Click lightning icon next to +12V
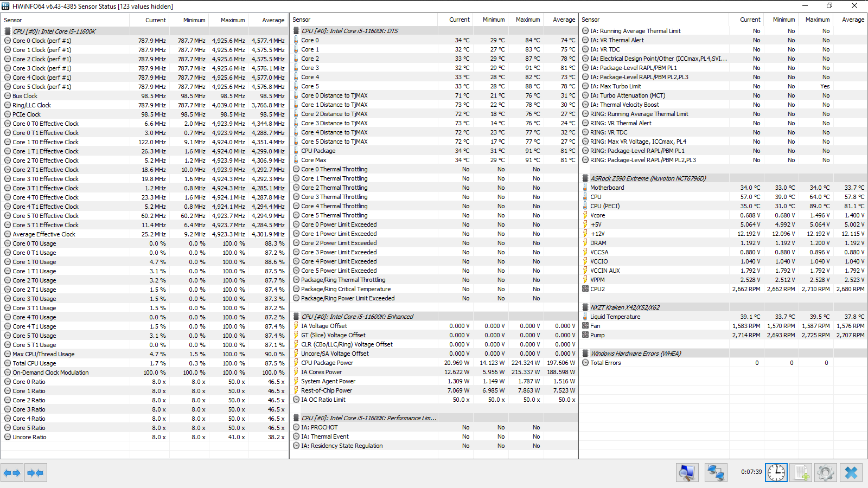This screenshot has height=488, width=868. pos(585,234)
